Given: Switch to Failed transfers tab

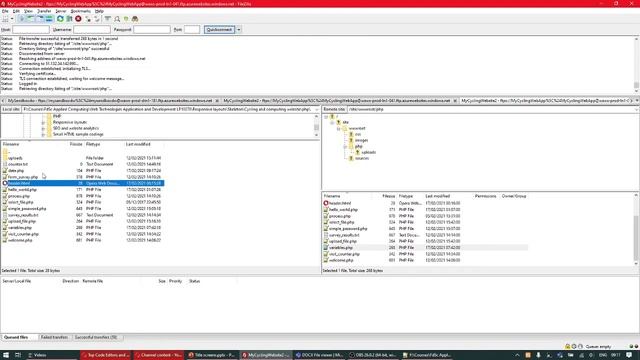Looking at the screenshot, I should pos(54,337).
